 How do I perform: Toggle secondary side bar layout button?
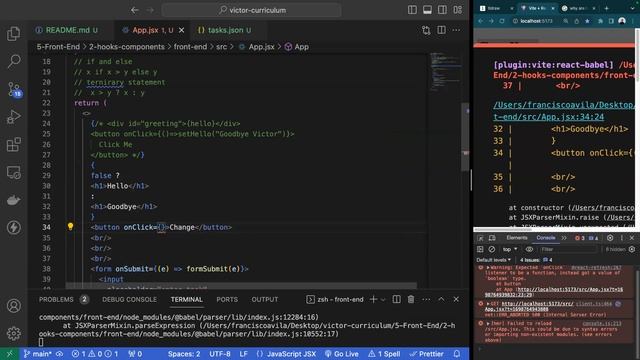click(x=442, y=10)
